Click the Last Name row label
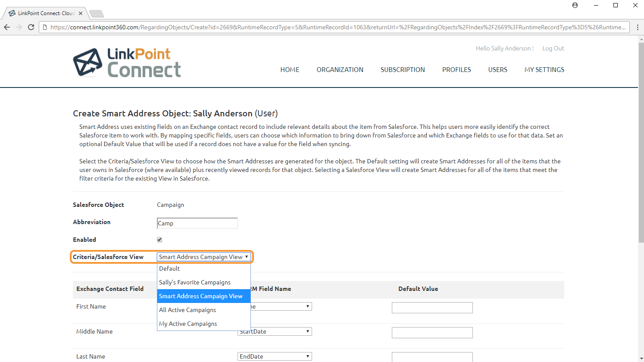The width and height of the screenshot is (644, 362). click(x=91, y=356)
